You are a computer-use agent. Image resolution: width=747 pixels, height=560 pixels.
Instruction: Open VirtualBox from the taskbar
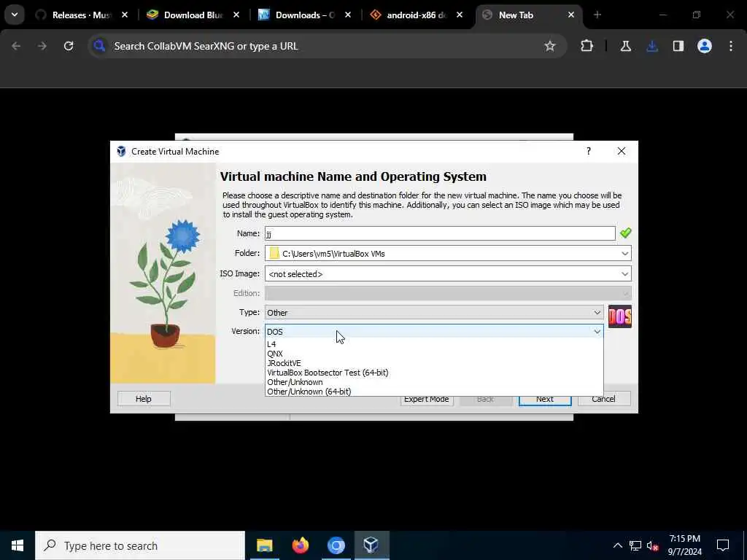click(x=371, y=545)
